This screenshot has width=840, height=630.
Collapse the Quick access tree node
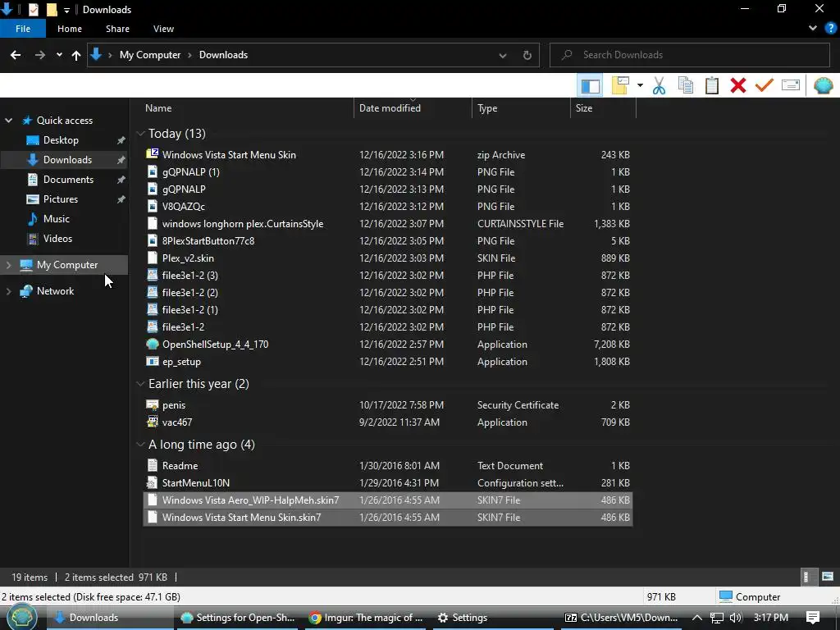(x=8, y=121)
